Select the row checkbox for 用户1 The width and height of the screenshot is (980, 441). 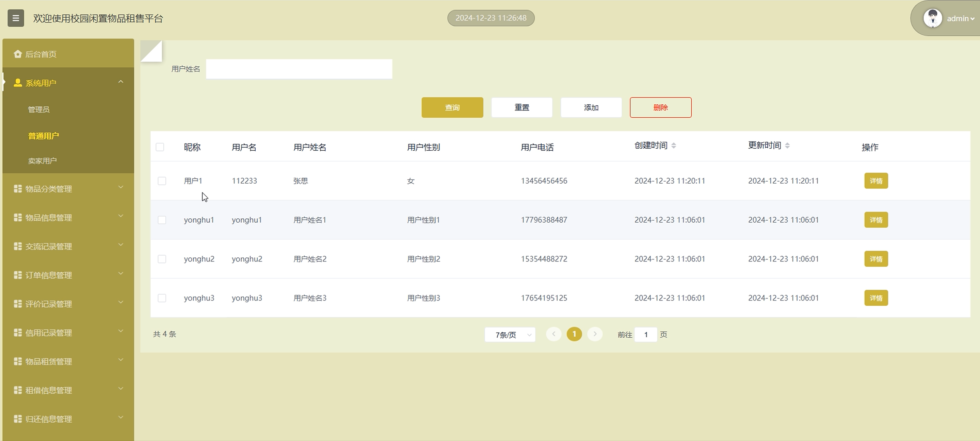(162, 181)
